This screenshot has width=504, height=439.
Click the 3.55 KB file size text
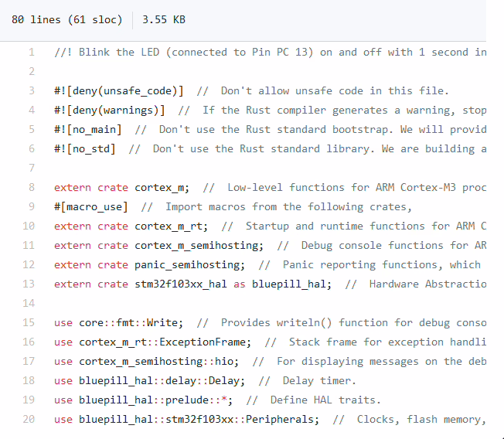[164, 19]
